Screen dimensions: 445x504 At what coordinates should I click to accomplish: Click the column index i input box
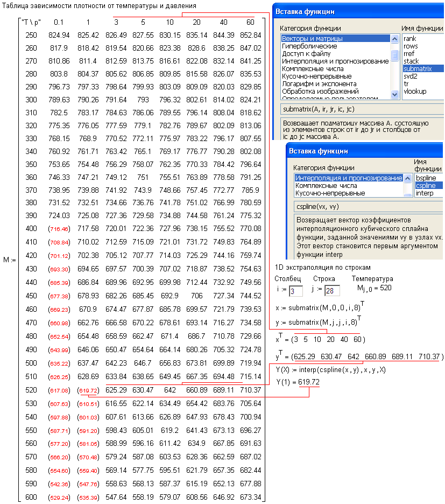point(295,291)
